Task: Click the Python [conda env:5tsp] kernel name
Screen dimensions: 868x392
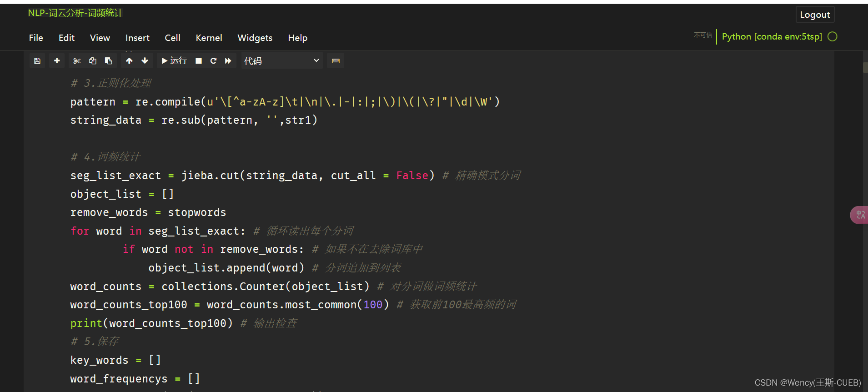Action: click(772, 36)
